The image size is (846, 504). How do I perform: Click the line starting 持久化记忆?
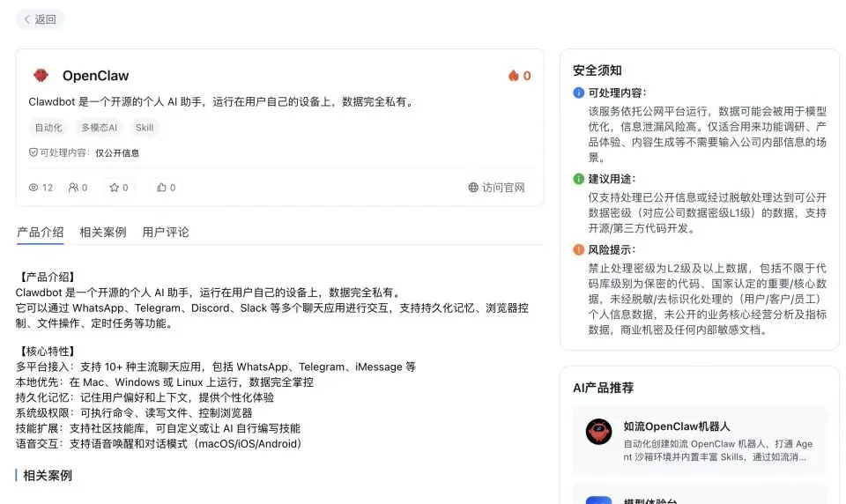point(145,397)
